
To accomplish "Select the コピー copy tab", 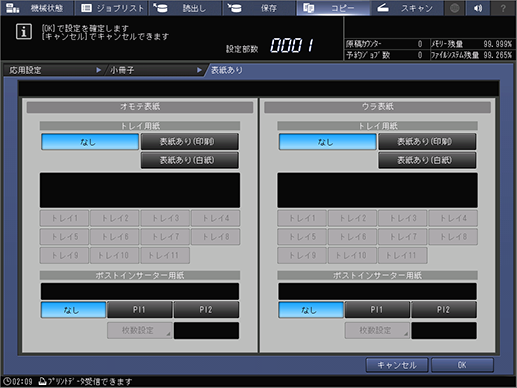I will coord(333,8).
